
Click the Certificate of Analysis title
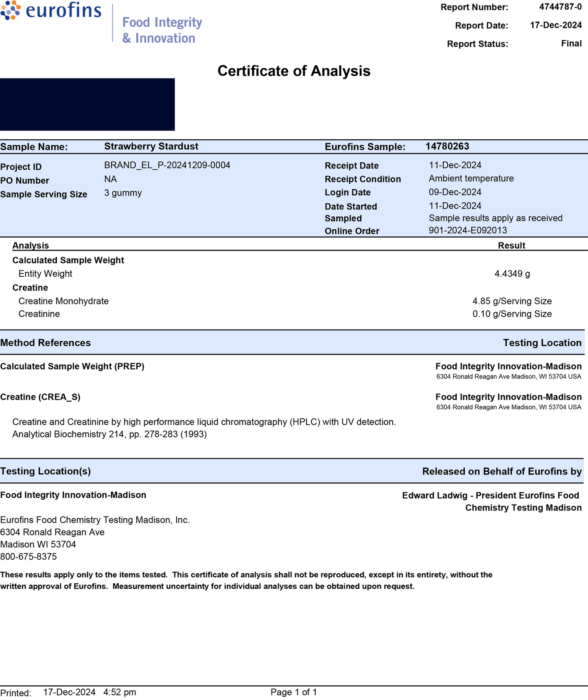294,71
